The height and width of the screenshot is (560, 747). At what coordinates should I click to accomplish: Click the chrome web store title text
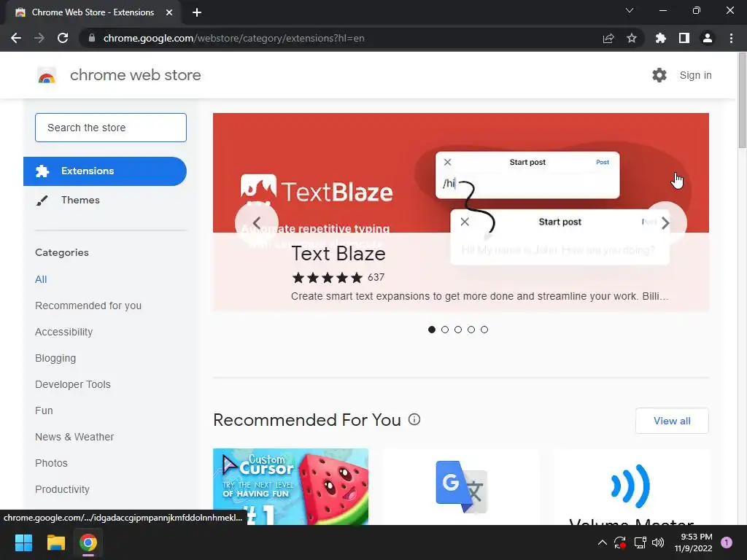click(x=135, y=75)
